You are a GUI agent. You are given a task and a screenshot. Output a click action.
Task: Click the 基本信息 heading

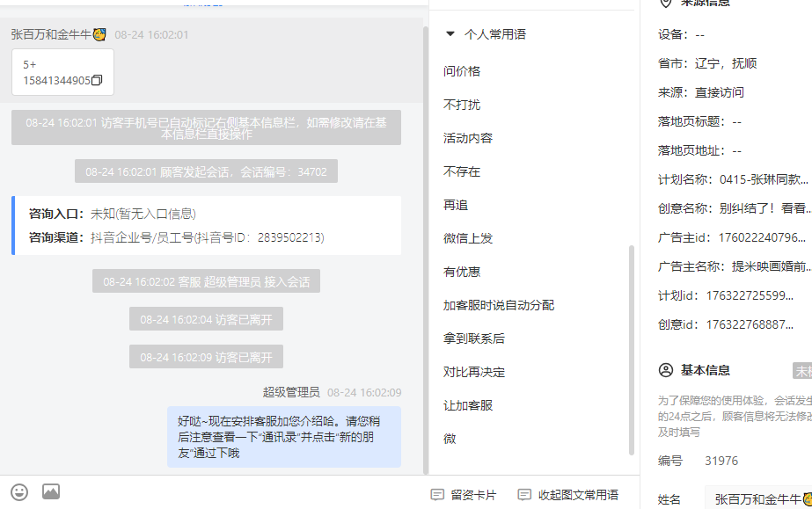click(x=706, y=370)
